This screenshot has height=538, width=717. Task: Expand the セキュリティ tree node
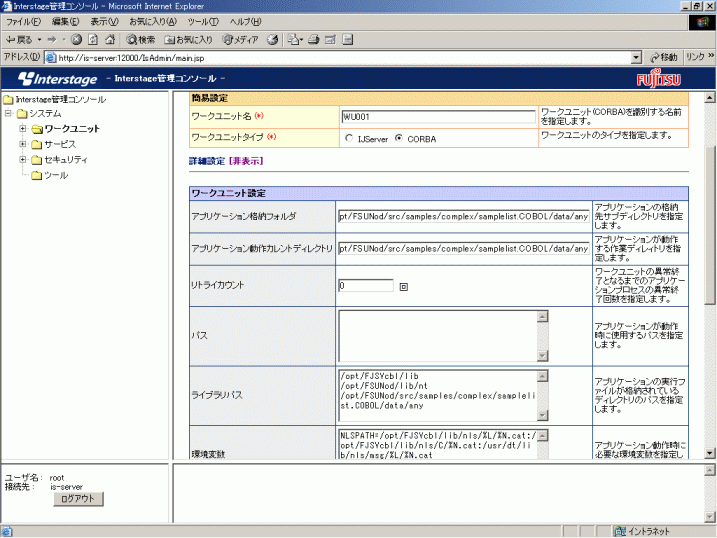23,159
